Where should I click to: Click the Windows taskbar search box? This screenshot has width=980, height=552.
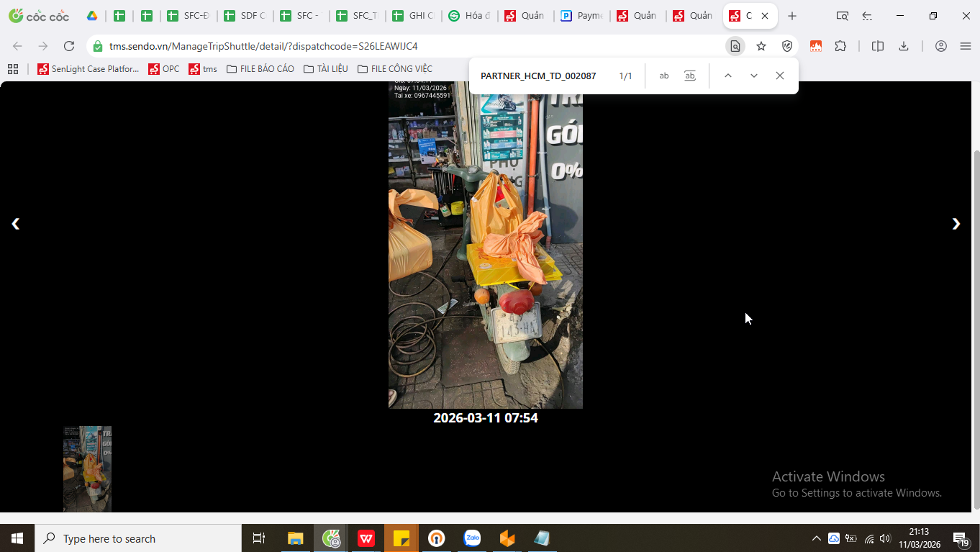(x=138, y=538)
